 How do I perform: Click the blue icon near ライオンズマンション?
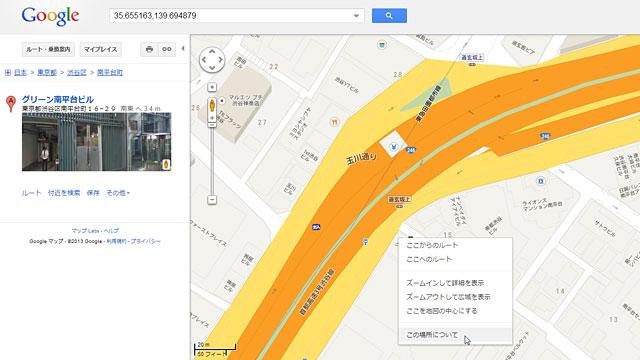pos(541,181)
